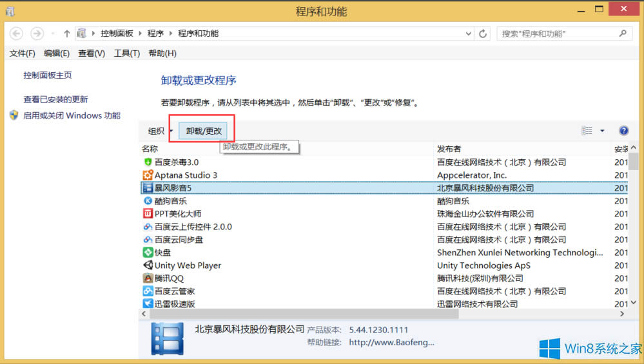Go up one folder level

[x=66, y=34]
